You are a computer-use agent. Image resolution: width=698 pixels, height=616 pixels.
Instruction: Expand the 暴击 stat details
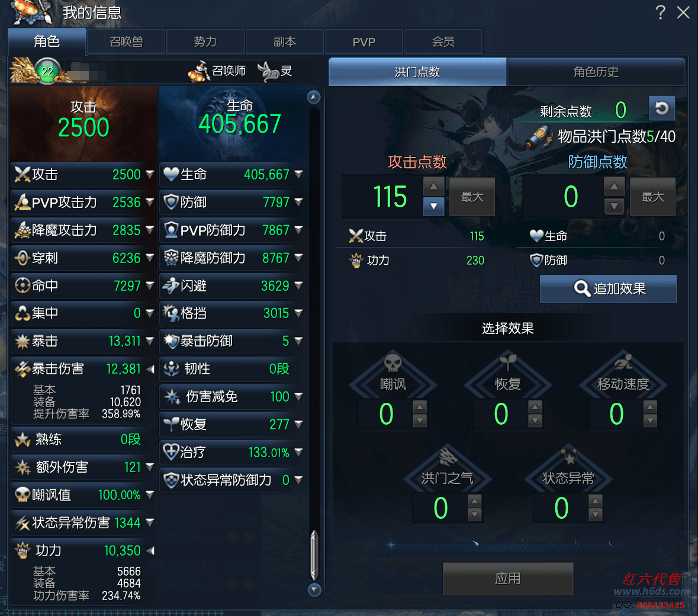click(x=150, y=341)
